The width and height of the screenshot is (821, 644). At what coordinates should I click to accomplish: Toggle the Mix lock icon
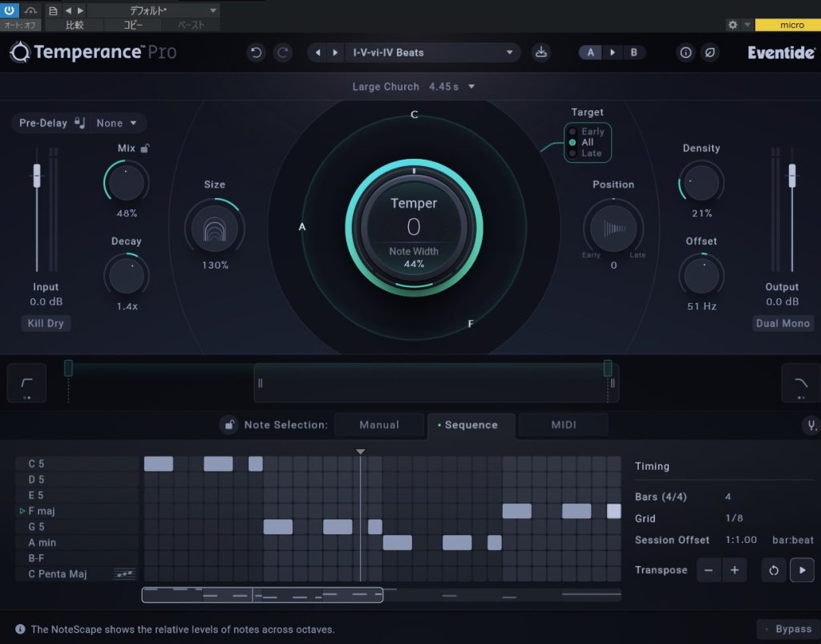point(145,148)
